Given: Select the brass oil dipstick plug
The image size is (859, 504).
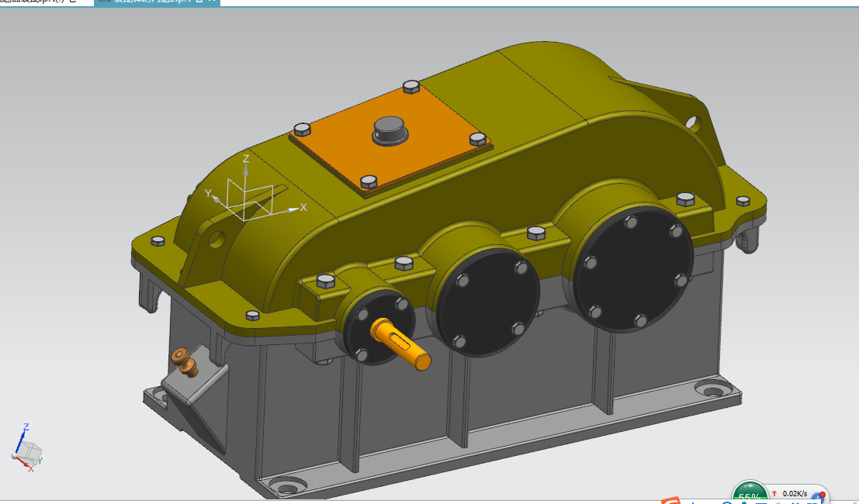Looking at the screenshot, I should point(185,362).
